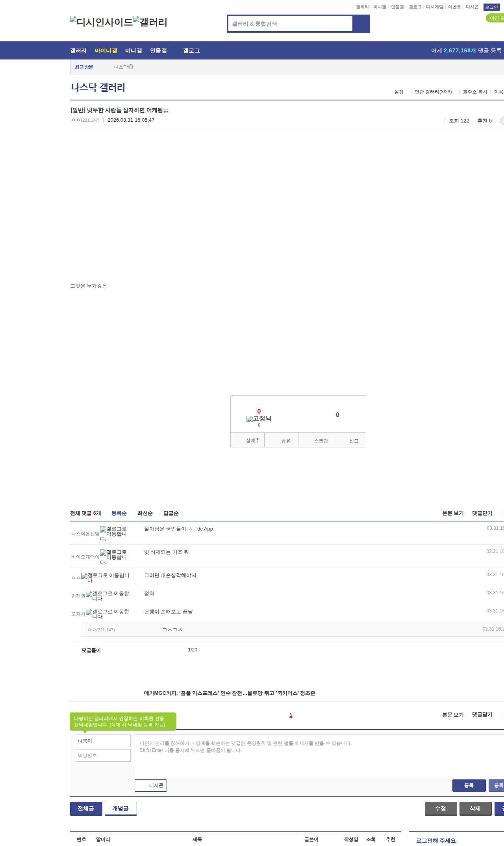Sort comments by 등록순
The height and width of the screenshot is (846, 504).
tap(119, 513)
